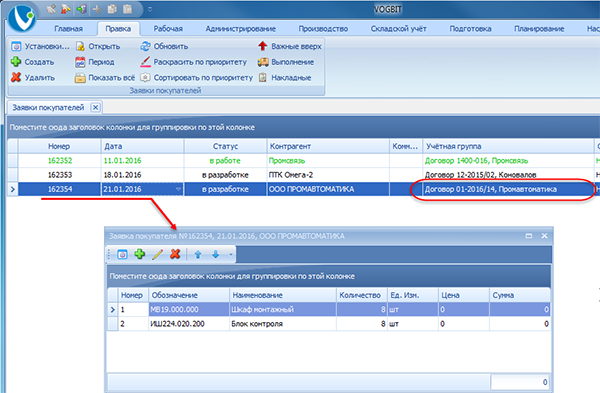The width and height of the screenshot is (600, 393).
Task: Move item up with blue up arrow
Action: [198, 254]
